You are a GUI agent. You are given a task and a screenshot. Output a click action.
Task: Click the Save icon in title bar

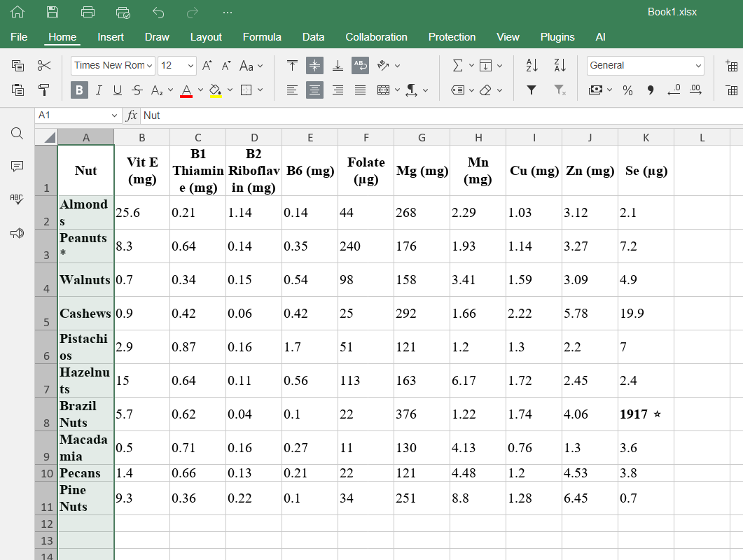tap(53, 12)
